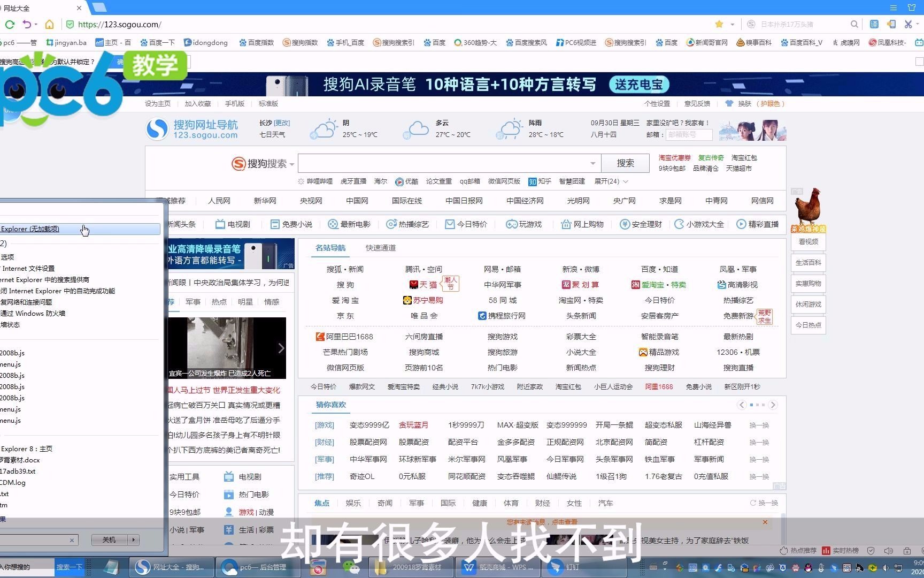Open the screenshot tool via the scissors icon
This screenshot has width=924, height=578.
907,24
